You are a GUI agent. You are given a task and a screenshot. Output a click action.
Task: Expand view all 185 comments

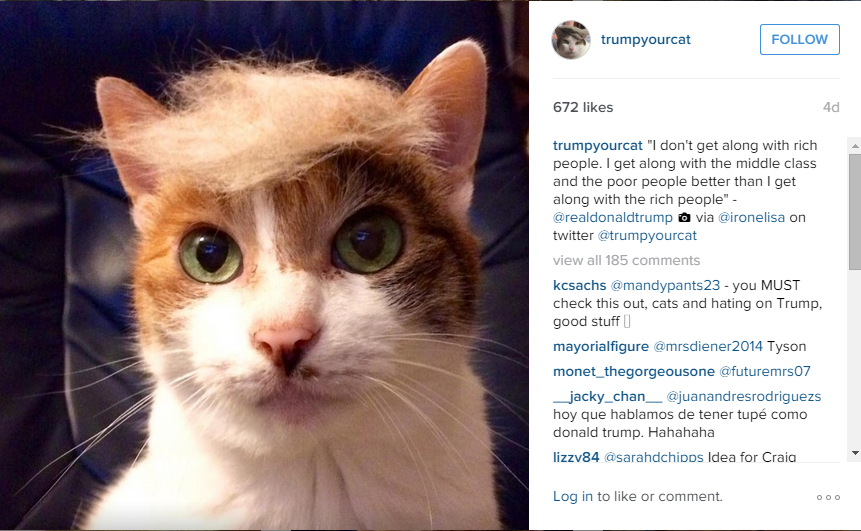tap(627, 260)
